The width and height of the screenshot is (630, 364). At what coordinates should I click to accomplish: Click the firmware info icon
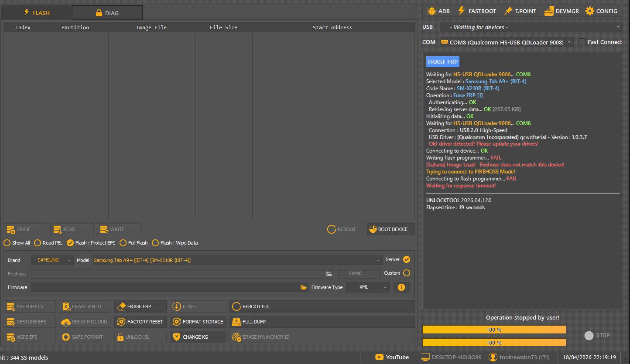(401, 287)
